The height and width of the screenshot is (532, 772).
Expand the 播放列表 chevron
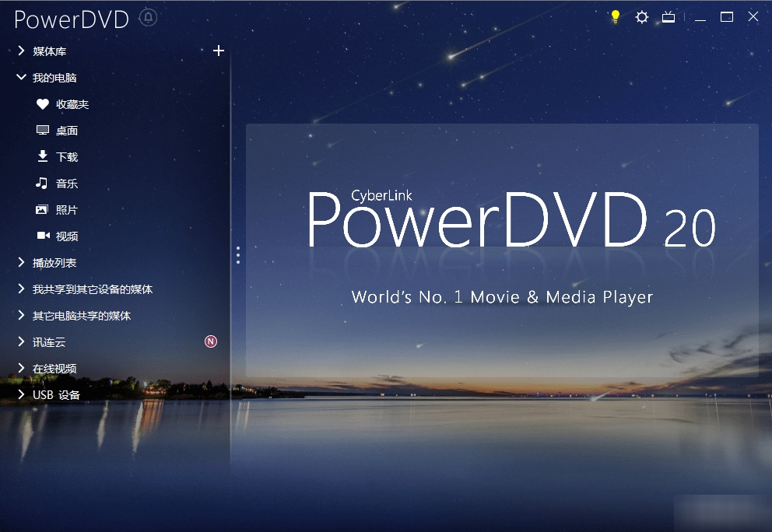coord(21,262)
